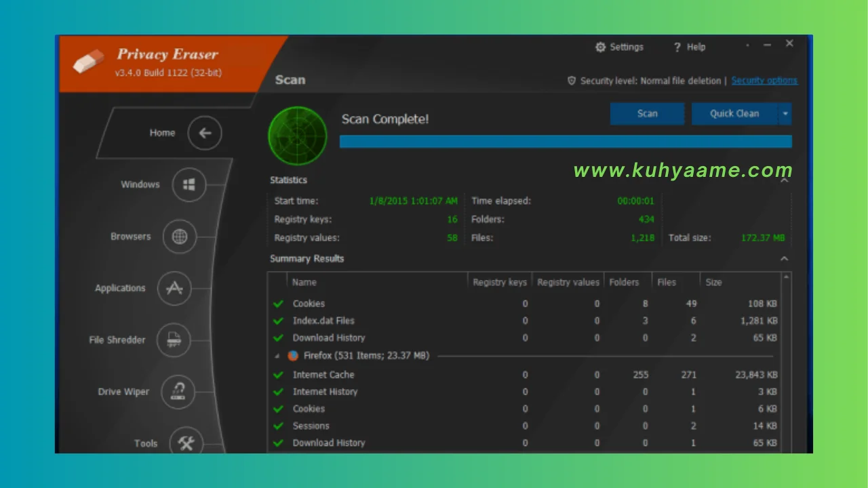Click the Internet Cache row name
This screenshot has height=488, width=868.
tap(323, 375)
